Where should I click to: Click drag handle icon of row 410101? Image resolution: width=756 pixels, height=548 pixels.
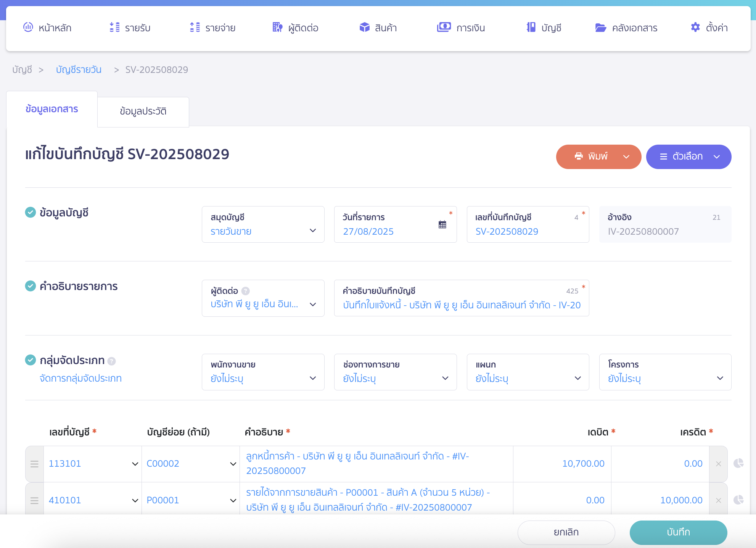tap(34, 500)
